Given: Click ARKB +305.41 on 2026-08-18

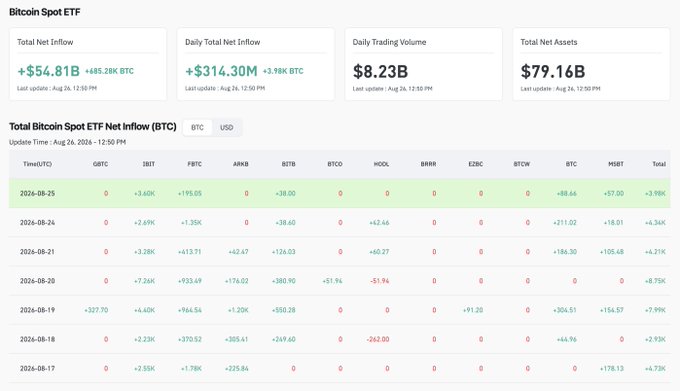Looking at the screenshot, I should point(236,339).
